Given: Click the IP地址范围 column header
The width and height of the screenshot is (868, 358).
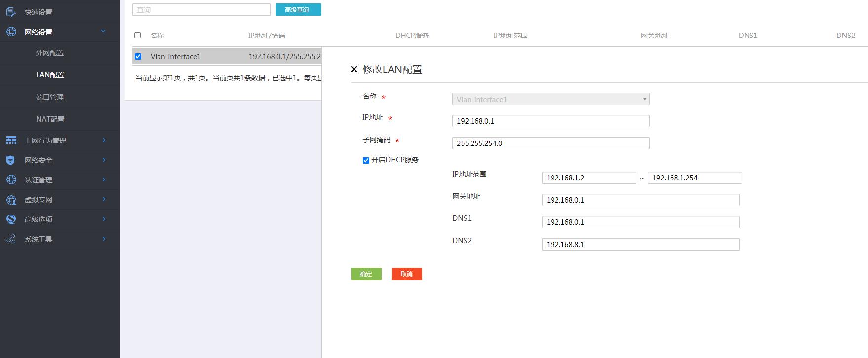Looking at the screenshot, I should 511,36.
